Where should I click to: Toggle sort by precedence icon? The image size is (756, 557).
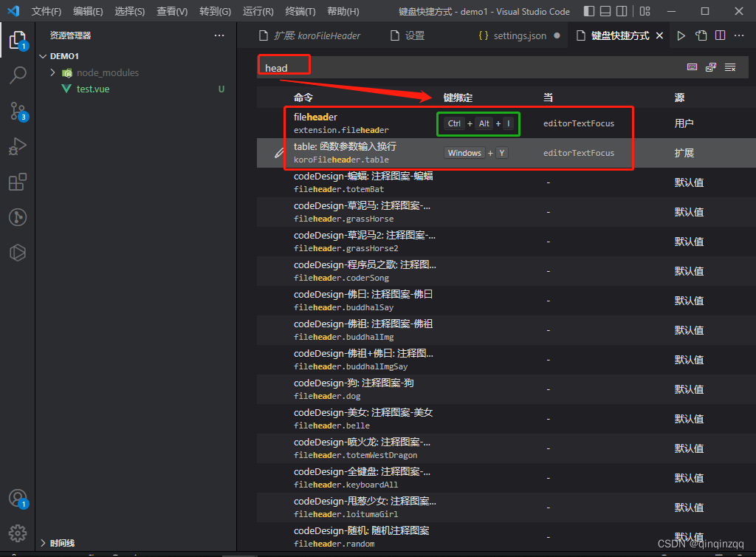(711, 67)
